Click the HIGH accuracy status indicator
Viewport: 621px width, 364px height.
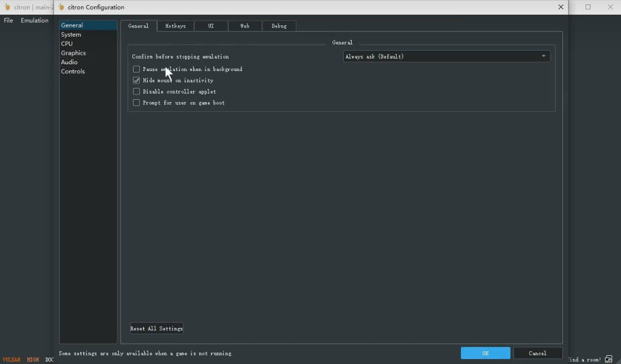(x=33, y=359)
